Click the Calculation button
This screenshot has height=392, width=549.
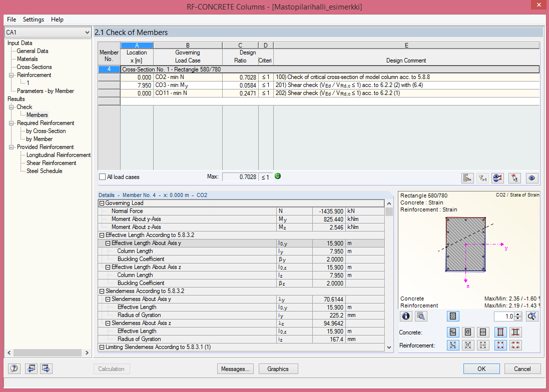coord(111,369)
